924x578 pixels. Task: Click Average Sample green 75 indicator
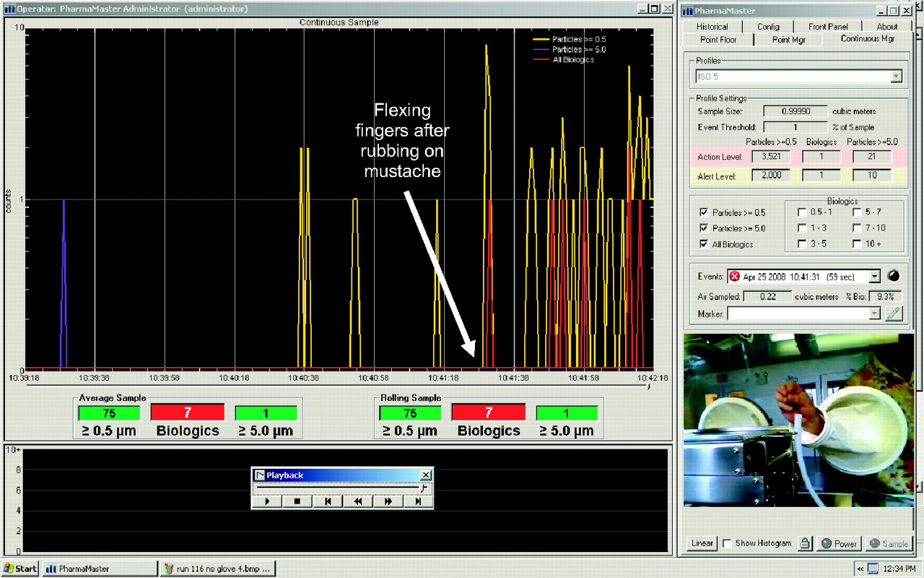pyautogui.click(x=109, y=413)
